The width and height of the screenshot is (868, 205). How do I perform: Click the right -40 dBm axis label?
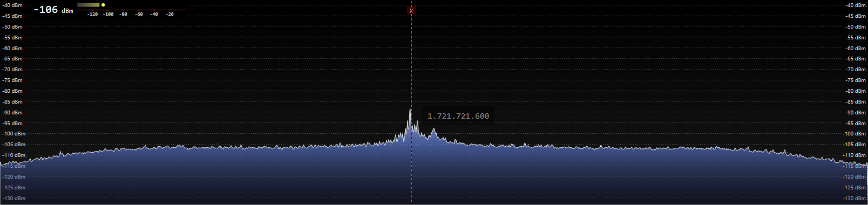pos(856,5)
